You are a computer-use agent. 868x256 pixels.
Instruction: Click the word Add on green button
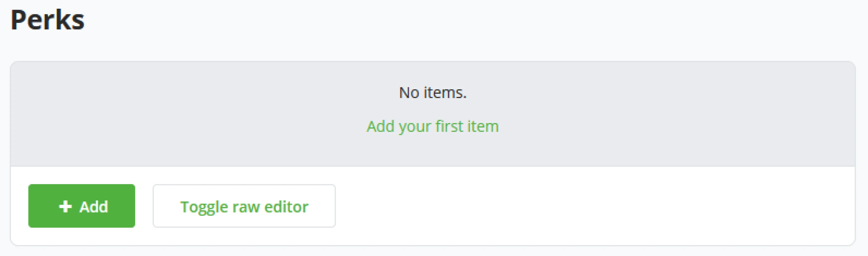click(94, 206)
